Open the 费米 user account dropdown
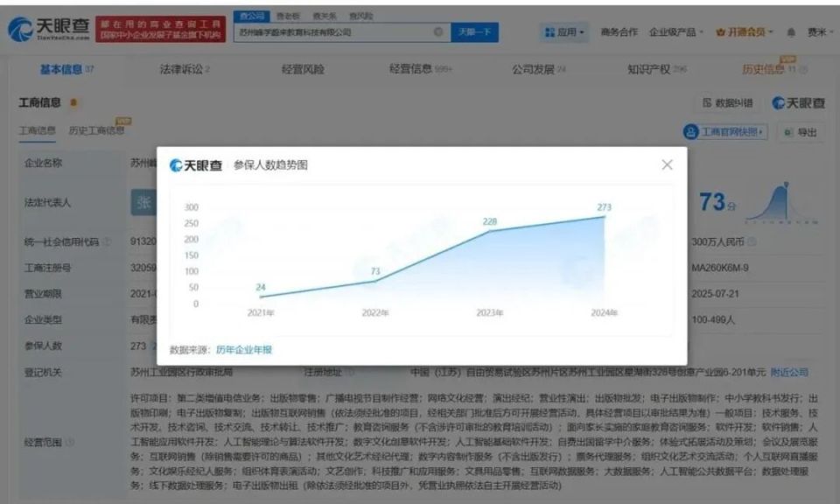This screenshot has width=840, height=504. pos(815,30)
